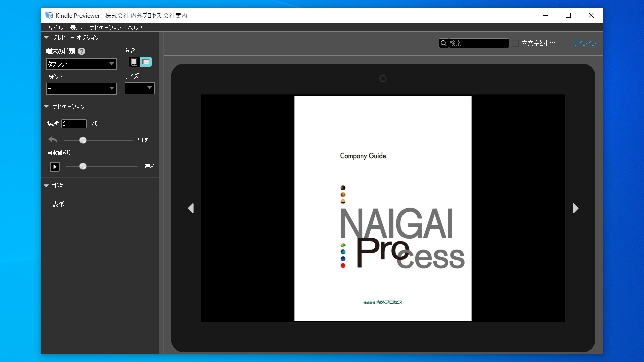The height and width of the screenshot is (362, 644).
Task: Select 表紙 in table of contents
Action: pos(58,204)
